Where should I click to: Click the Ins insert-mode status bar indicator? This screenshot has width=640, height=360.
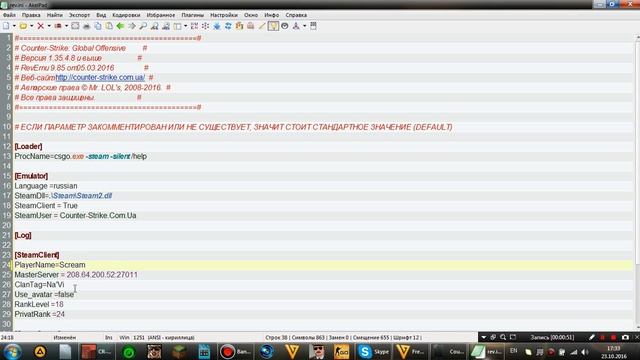(109, 338)
